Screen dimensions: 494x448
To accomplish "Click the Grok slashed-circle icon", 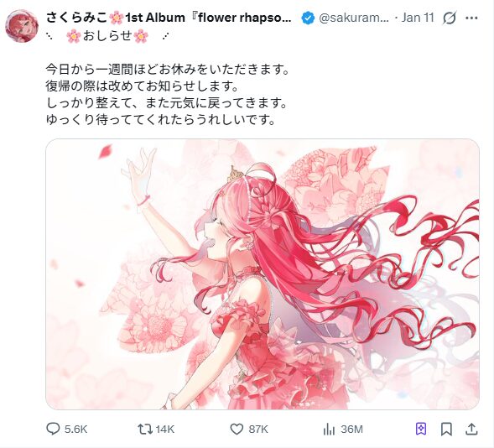I will [449, 18].
